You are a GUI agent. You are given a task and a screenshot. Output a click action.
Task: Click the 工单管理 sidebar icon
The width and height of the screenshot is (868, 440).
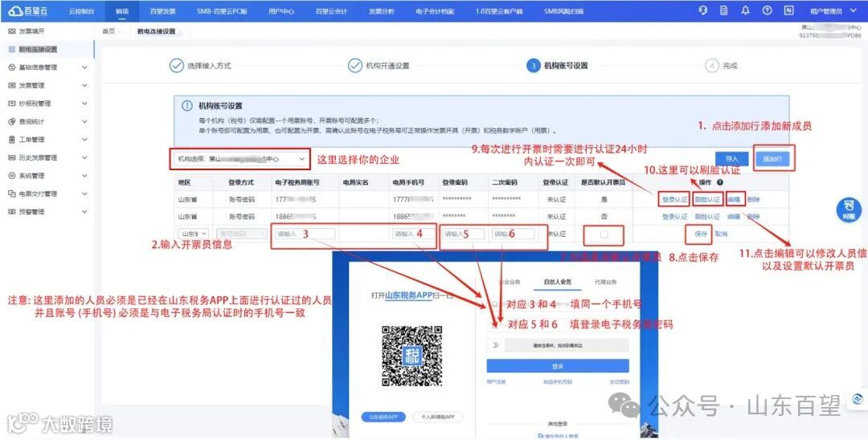click(x=11, y=140)
